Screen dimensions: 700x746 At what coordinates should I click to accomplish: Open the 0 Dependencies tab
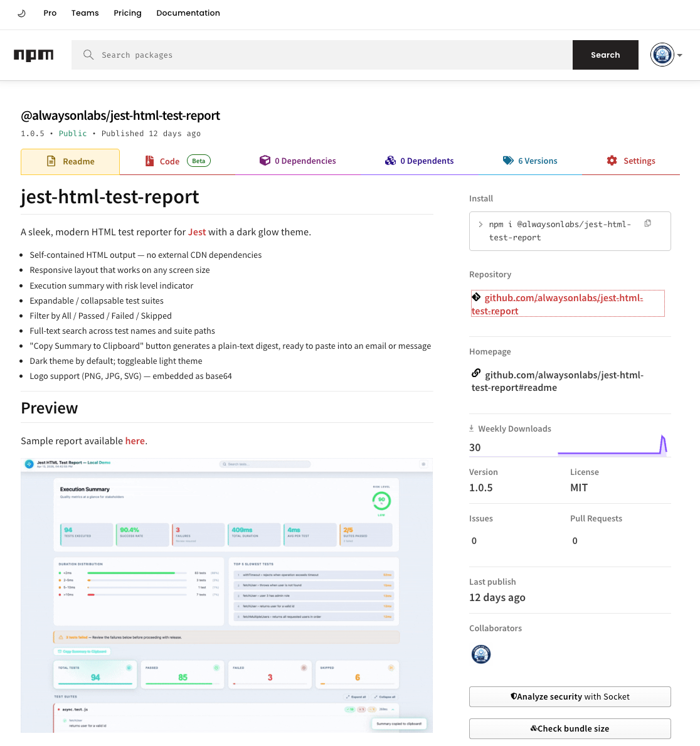click(x=298, y=161)
